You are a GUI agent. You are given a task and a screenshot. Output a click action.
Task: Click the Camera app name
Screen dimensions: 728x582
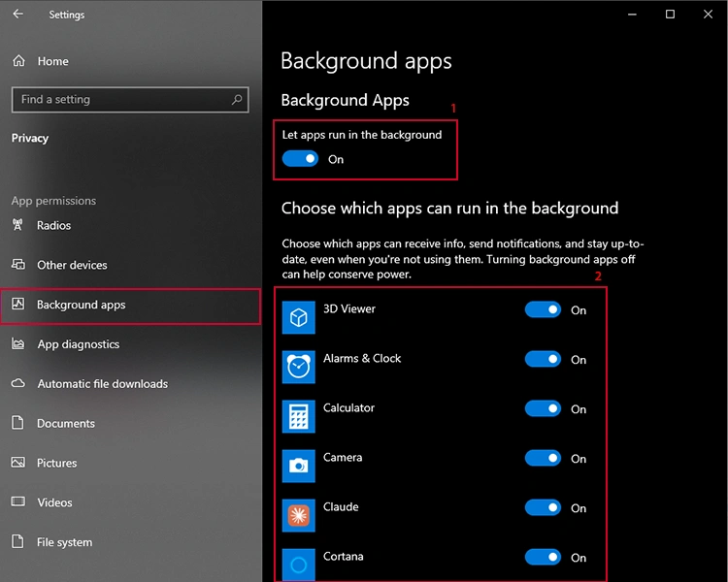(343, 457)
